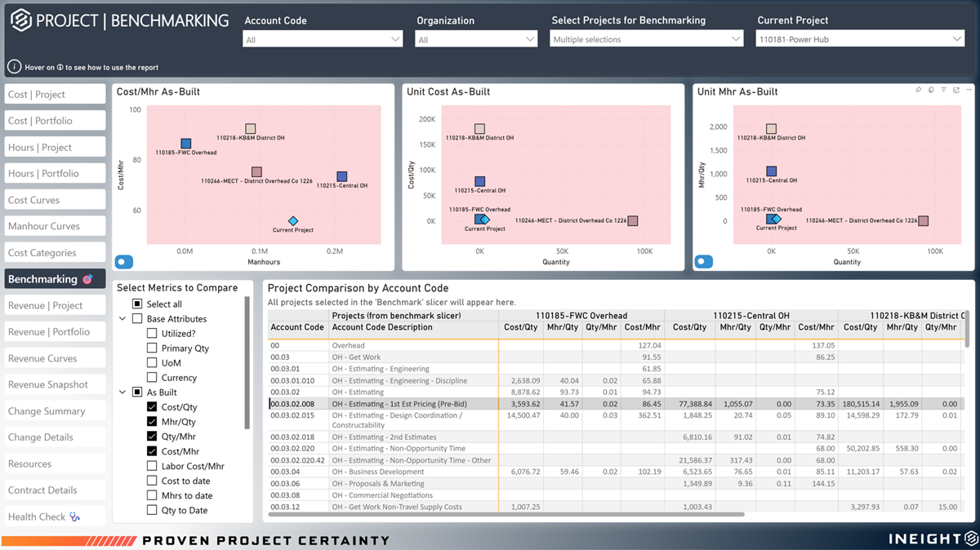Open more options for Unit Mhr As-Built
This screenshot has width=980, height=550.
(967, 90)
